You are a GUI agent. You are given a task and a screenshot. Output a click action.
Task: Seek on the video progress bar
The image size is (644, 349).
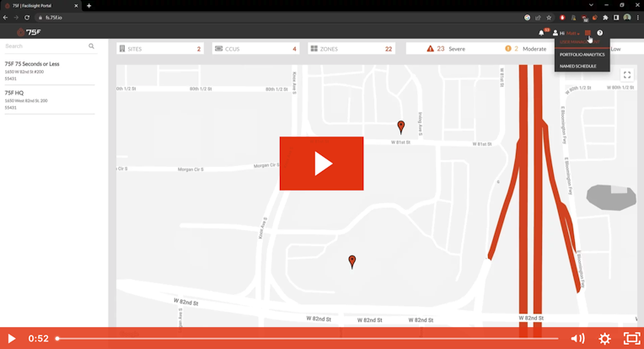click(307, 338)
